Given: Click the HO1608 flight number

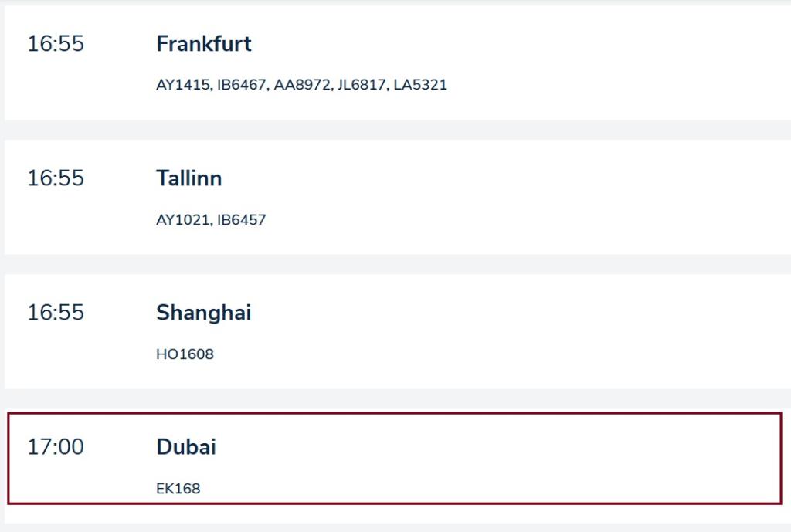Looking at the screenshot, I should [185, 354].
